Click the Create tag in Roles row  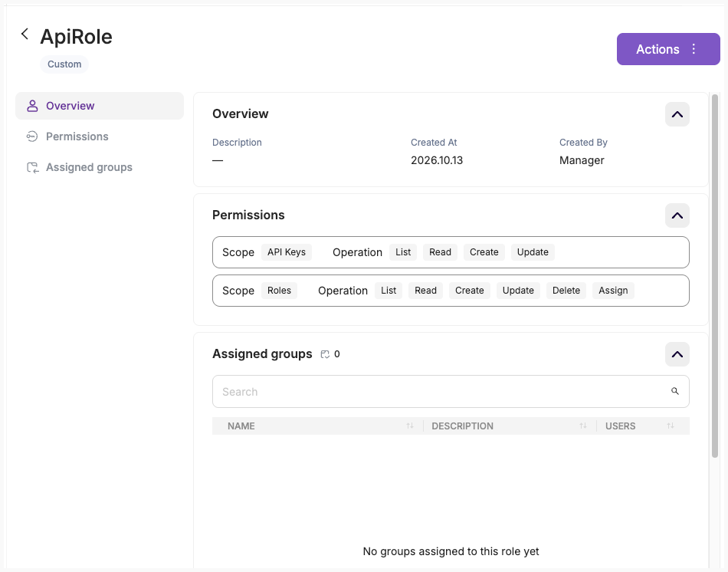[x=470, y=291]
